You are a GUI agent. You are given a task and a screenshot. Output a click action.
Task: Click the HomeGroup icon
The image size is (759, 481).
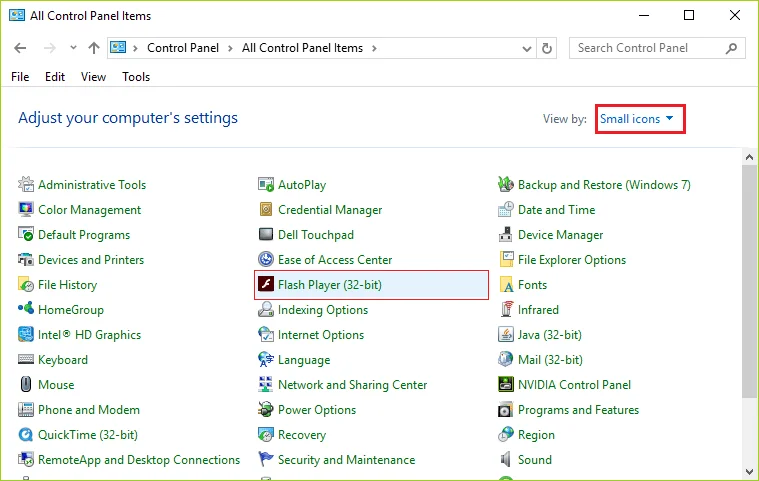26,309
